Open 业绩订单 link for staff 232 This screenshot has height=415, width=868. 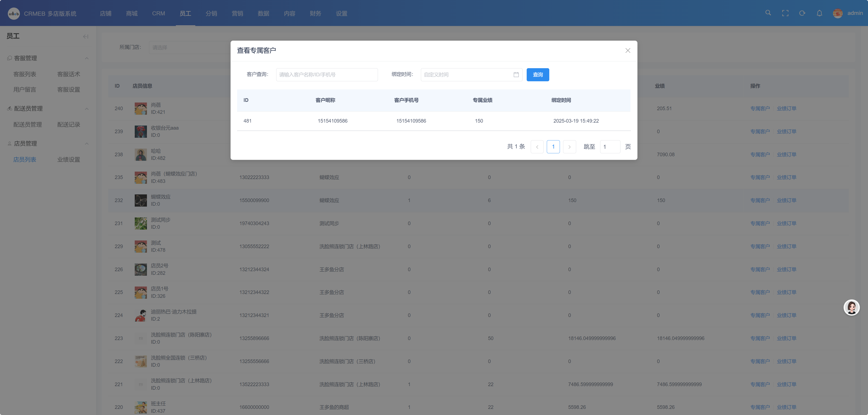[786, 200]
